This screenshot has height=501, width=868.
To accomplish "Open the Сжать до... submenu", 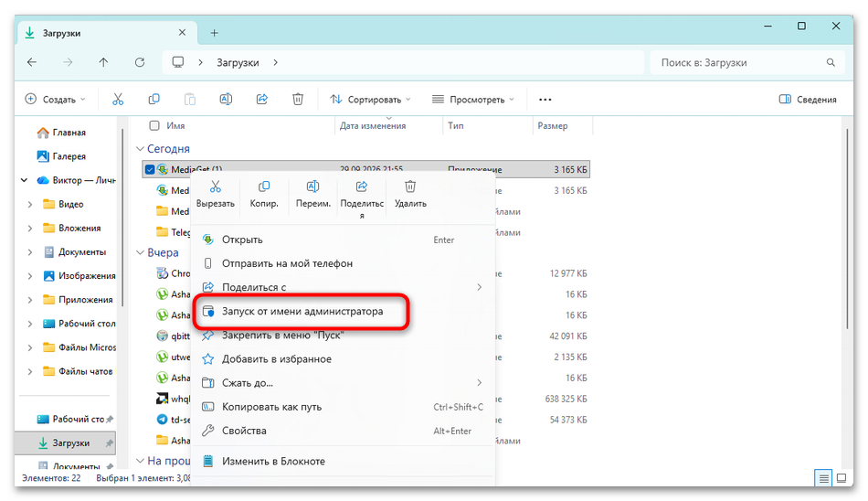I will [x=342, y=383].
